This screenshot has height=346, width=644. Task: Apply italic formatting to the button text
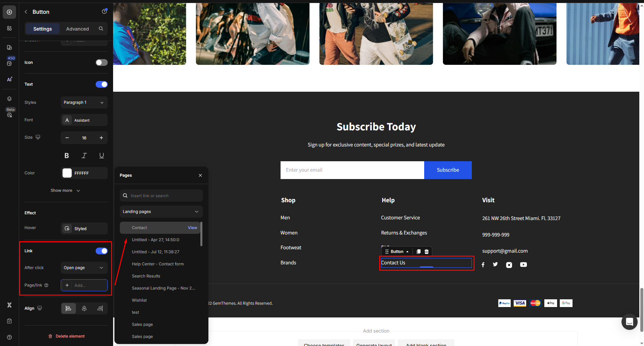coord(84,155)
